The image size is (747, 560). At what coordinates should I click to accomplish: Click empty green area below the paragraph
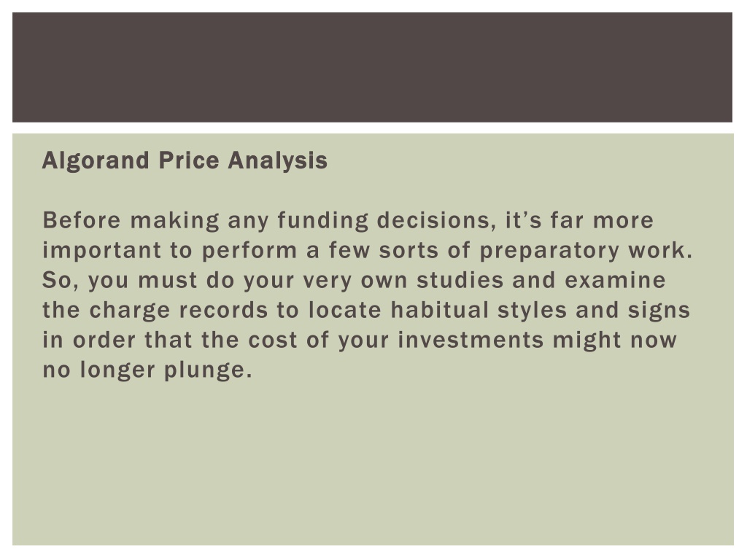click(x=372, y=462)
